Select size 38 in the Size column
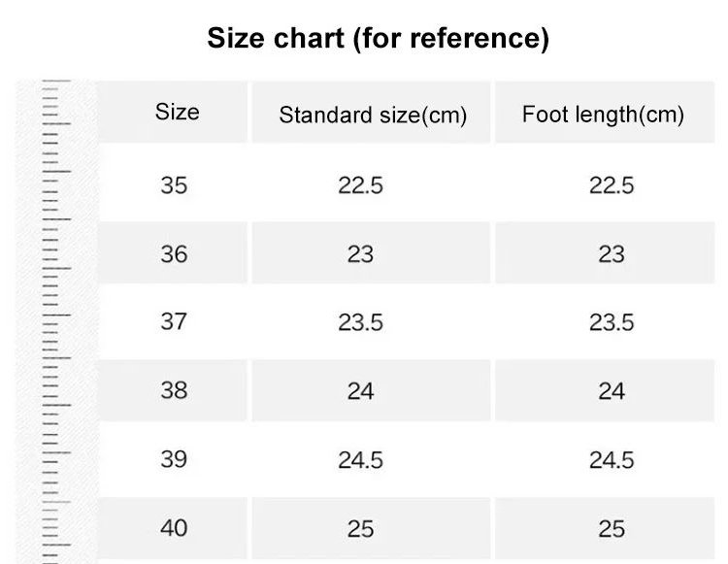Image resolution: width=728 pixels, height=564 pixels. (175, 390)
